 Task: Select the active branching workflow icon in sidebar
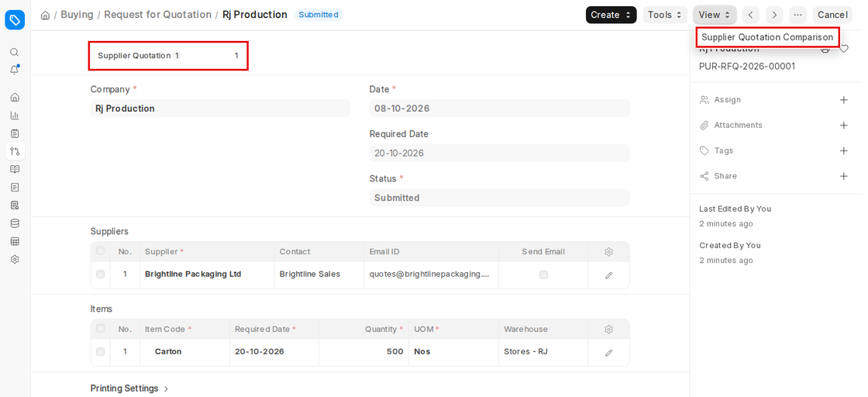coord(15,151)
